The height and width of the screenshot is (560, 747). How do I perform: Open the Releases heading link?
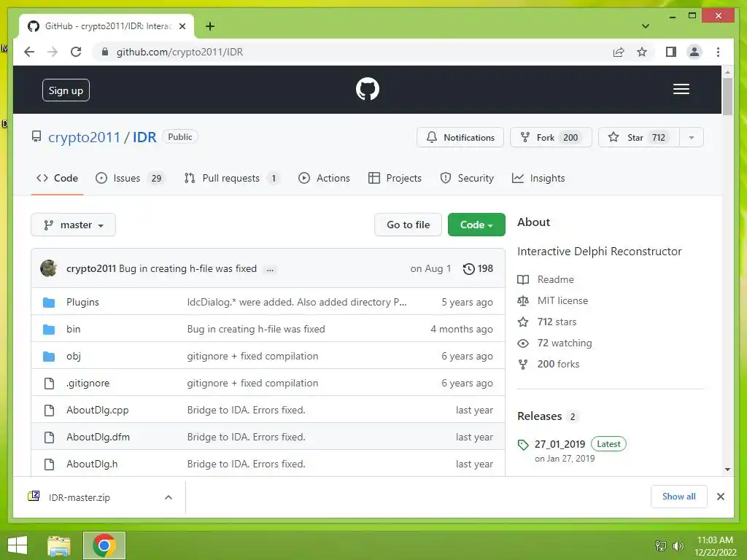[540, 416]
